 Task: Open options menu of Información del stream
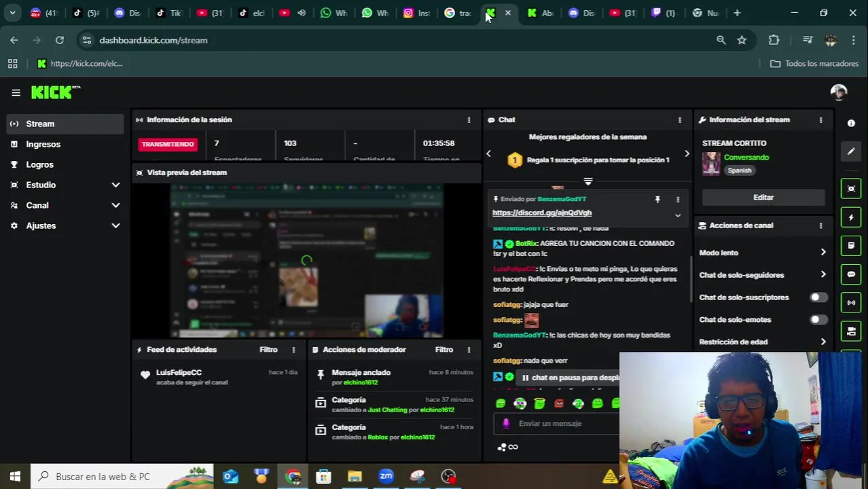point(820,120)
